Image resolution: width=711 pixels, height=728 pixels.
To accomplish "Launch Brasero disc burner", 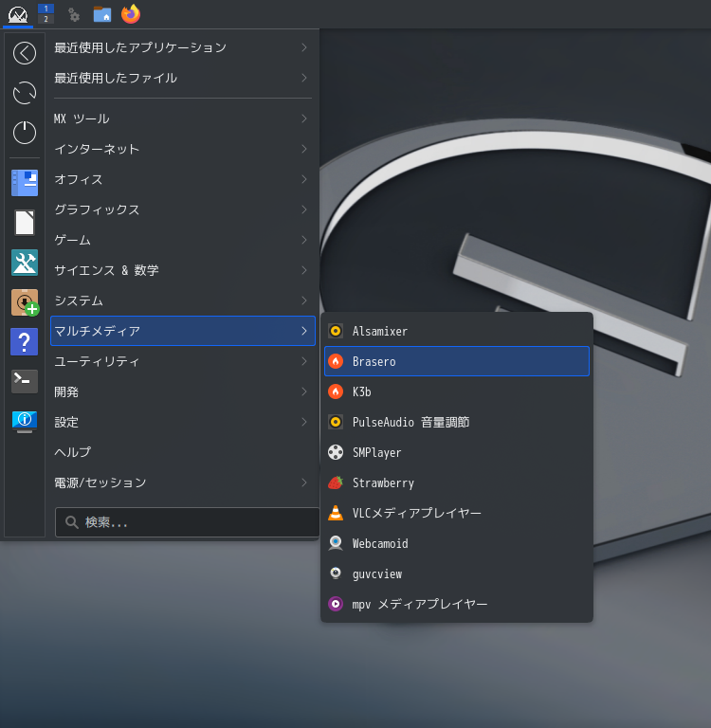I will point(457,361).
